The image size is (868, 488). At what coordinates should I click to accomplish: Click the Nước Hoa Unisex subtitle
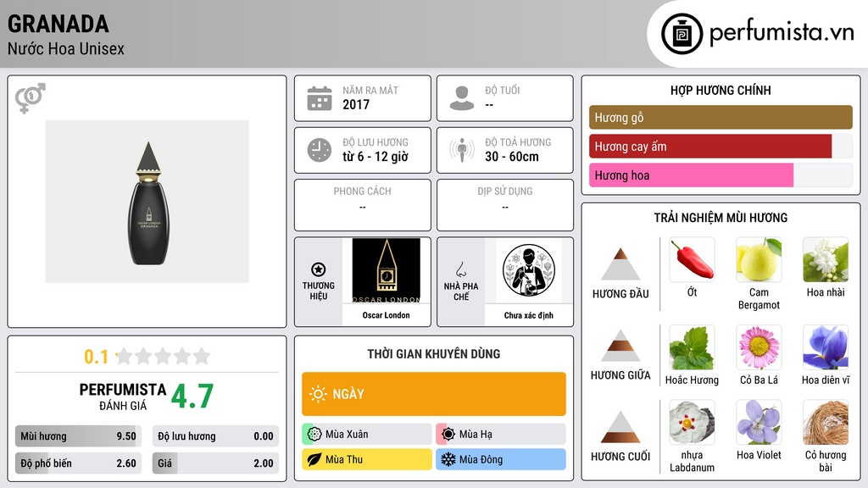coord(66,48)
